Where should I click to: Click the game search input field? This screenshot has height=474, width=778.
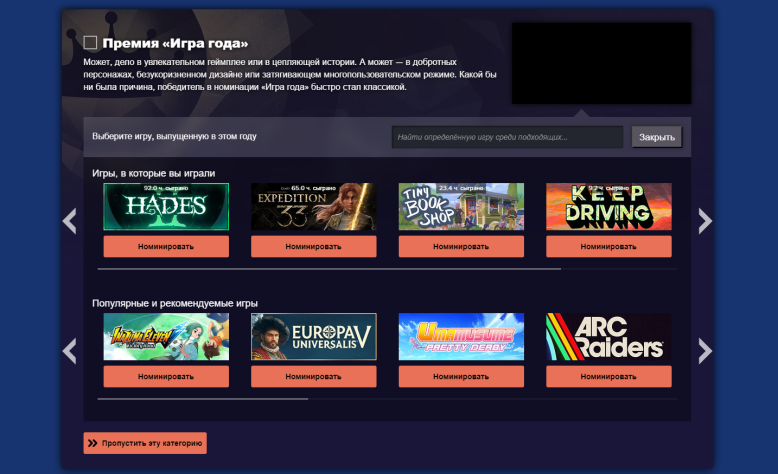[507, 137]
